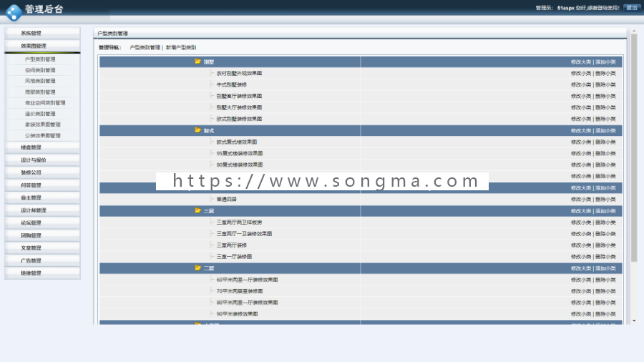Screen dimensions: 644x362
Task: Click 修改小类 for 三室两厅两卫样板房
Action: tap(581, 222)
